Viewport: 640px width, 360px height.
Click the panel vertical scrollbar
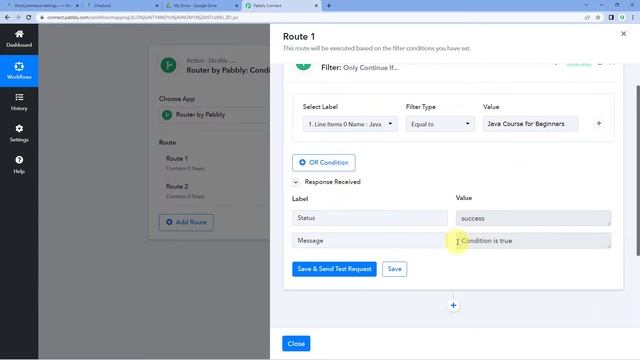tap(638, 171)
